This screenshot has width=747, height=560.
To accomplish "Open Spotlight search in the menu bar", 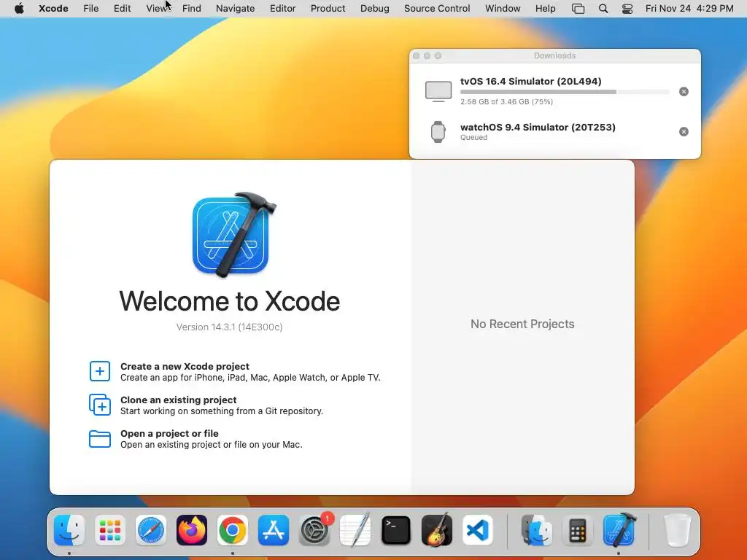I will 603,9.
